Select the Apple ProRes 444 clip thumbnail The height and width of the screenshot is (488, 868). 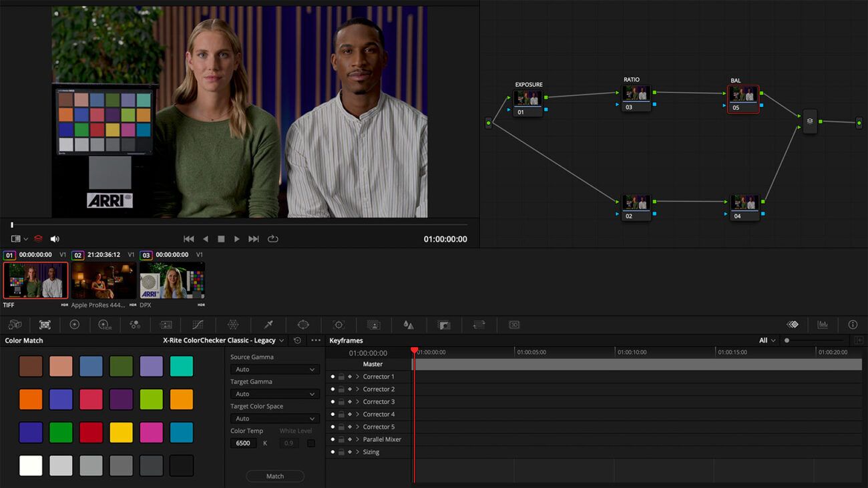pos(103,279)
